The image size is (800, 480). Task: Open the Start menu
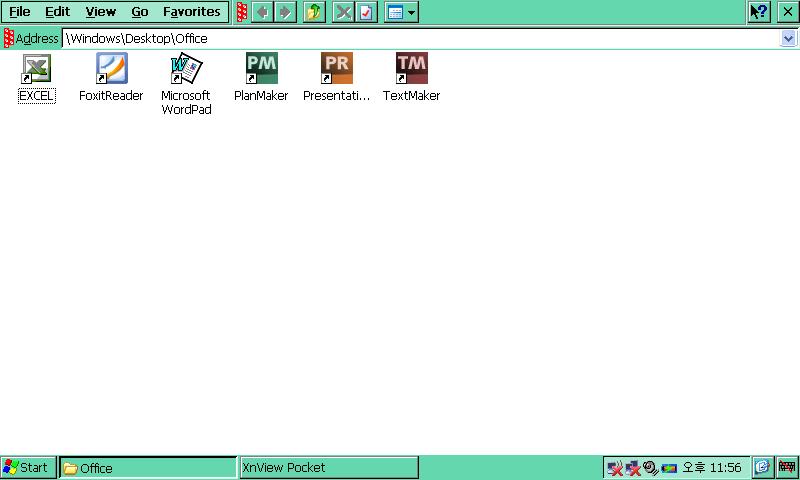[x=28, y=467]
